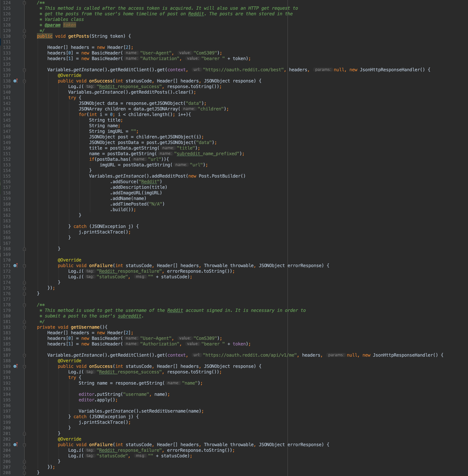
Task: Click setRedditUsername on line 197
Action: (x=164, y=411)
